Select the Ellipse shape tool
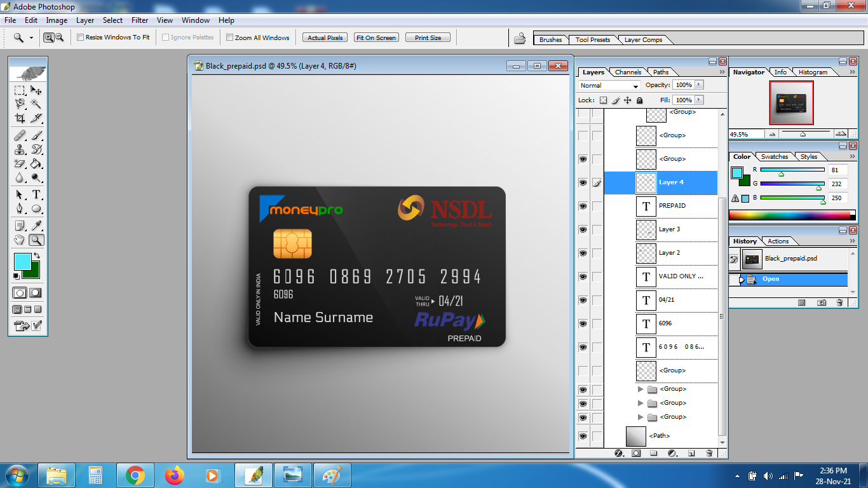 coord(36,208)
